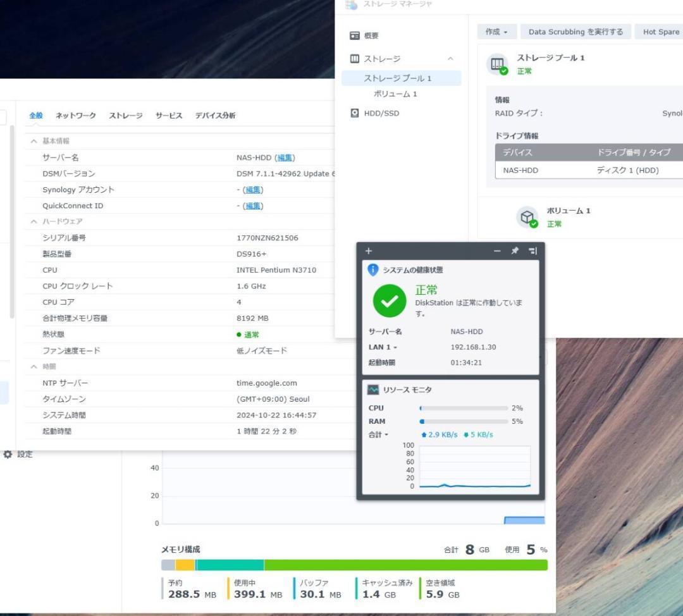This screenshot has height=616, width=683.
Task: Click the Storage Manager title icon
Action: pyautogui.click(x=352, y=5)
